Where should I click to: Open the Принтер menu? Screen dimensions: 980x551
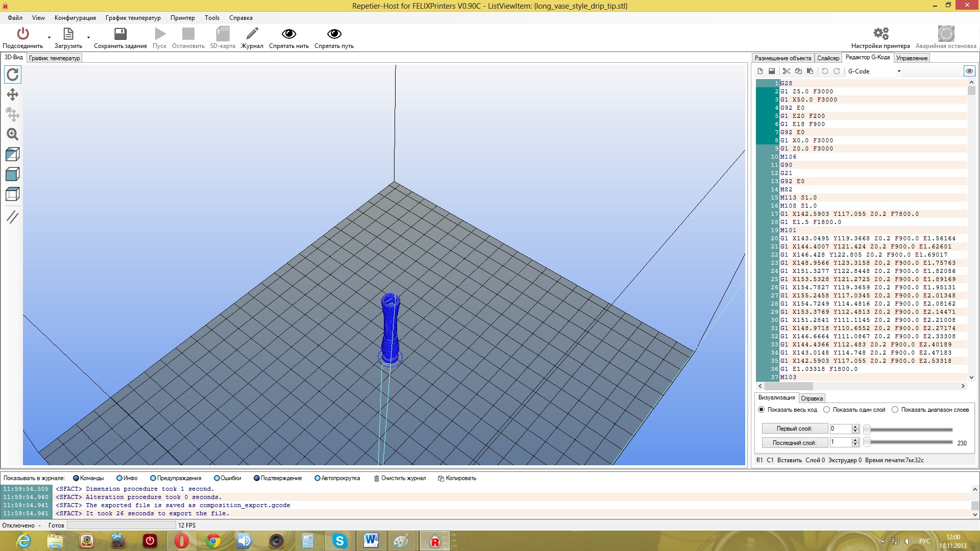tap(183, 18)
